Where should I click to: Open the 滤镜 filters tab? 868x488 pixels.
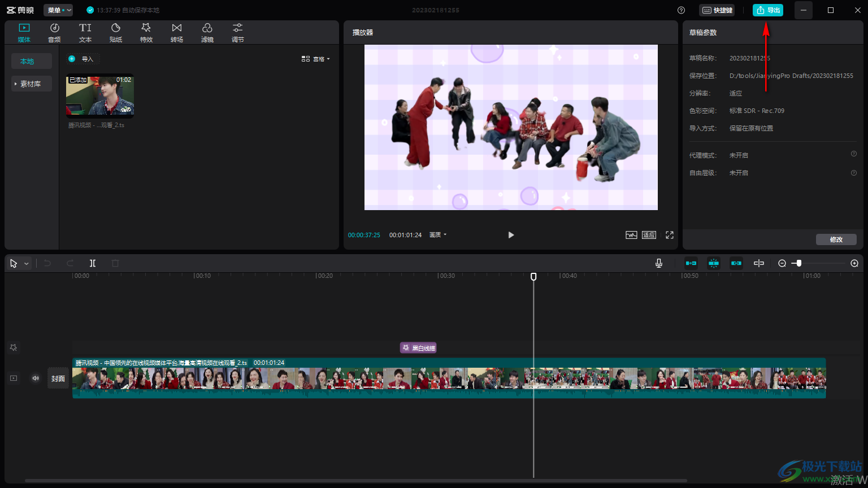click(x=207, y=33)
